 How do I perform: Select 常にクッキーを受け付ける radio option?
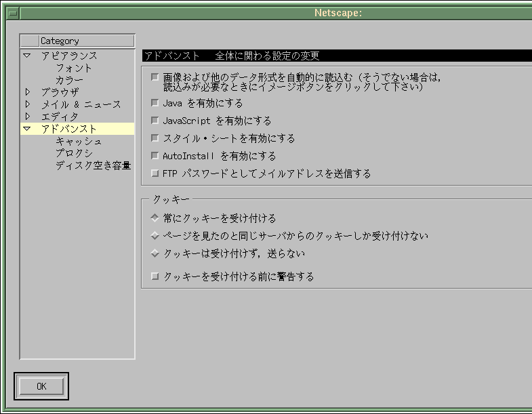coord(155,218)
